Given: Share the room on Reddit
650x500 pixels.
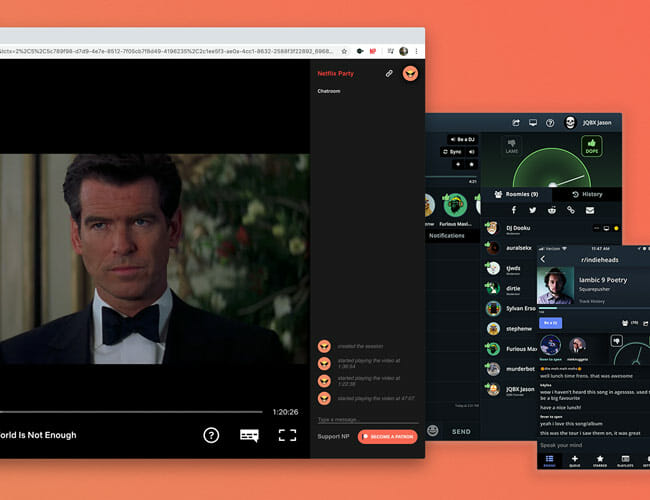Looking at the screenshot, I should click(x=552, y=210).
